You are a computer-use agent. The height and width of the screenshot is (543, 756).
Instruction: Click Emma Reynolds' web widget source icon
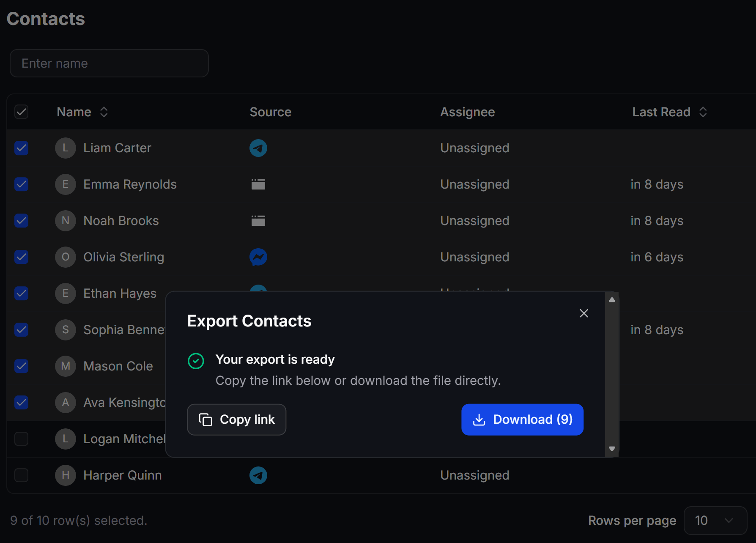coord(258,184)
